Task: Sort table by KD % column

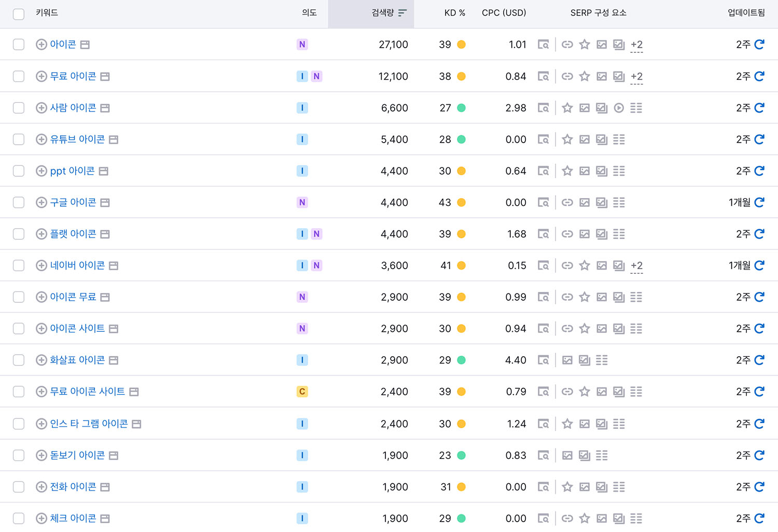Action: tap(455, 13)
